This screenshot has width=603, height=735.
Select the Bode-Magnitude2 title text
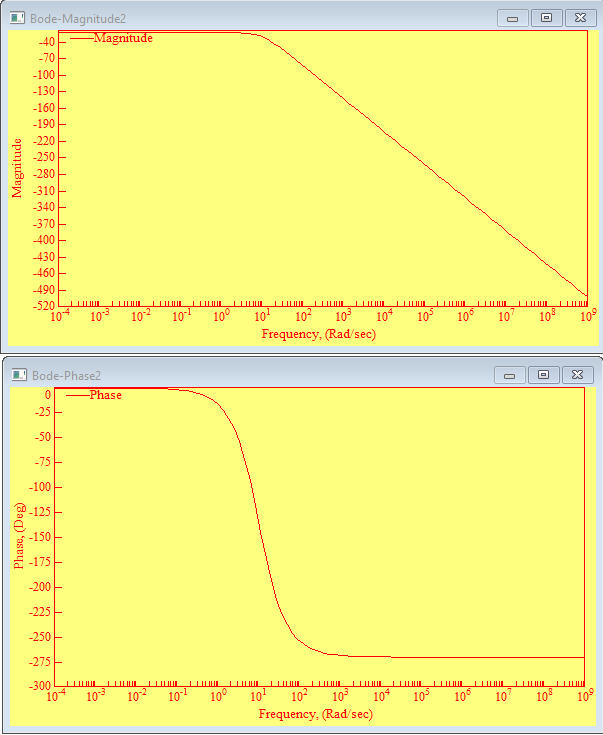tap(78, 19)
